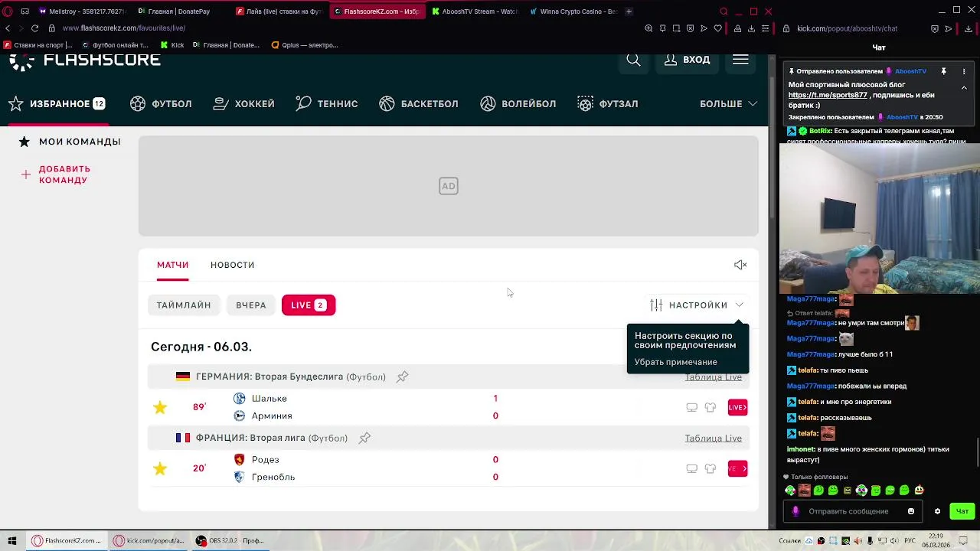Switch to Winna Crypto Casino tab
980x551 pixels.
(x=573, y=11)
